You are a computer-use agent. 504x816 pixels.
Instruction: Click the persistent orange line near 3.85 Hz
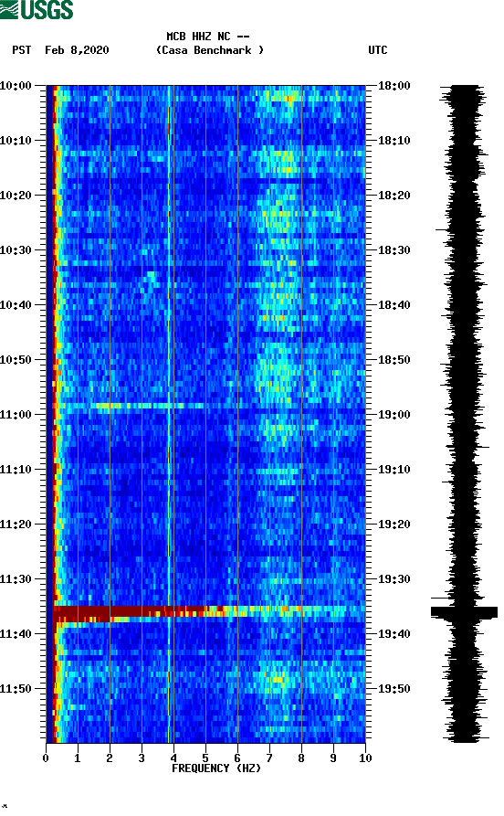pos(169,414)
